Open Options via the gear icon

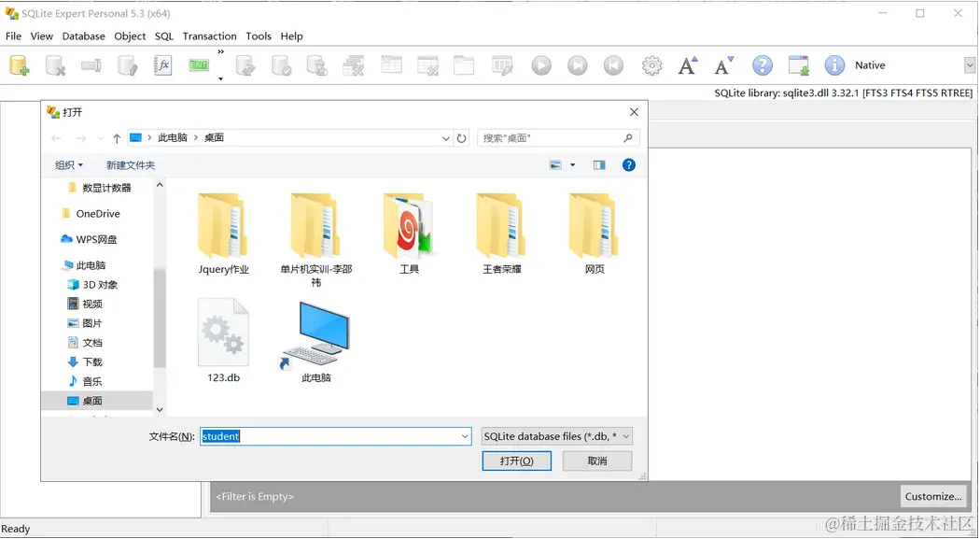pyautogui.click(x=651, y=65)
